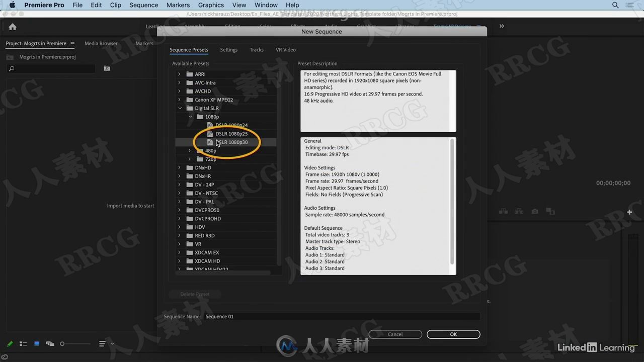Click the Overwrite button in monitor
The image size is (644, 362).
click(519, 212)
